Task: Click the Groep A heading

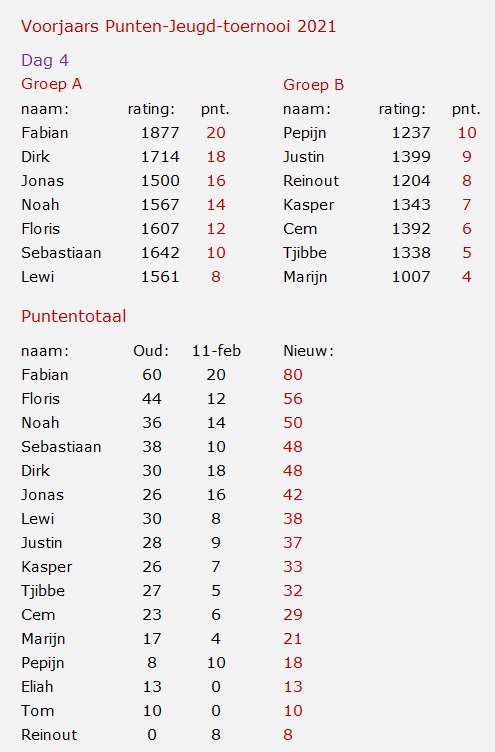Action: pyautogui.click(x=52, y=84)
